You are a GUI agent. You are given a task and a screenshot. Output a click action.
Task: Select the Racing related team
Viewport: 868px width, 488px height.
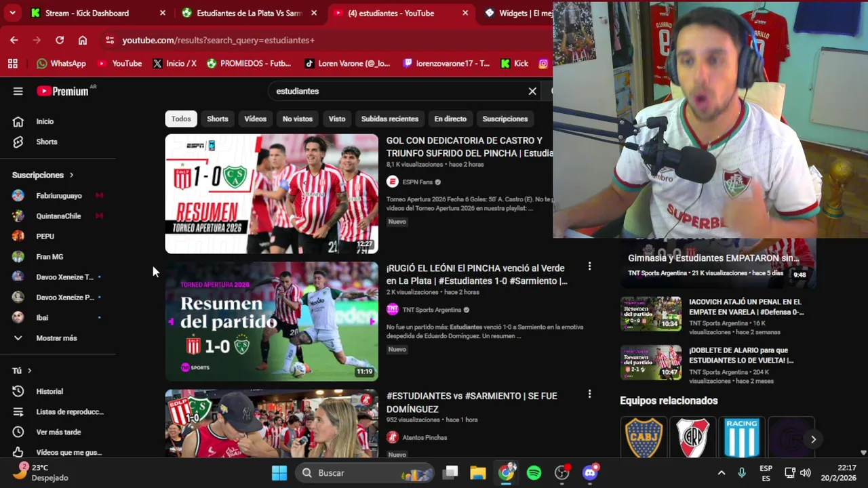(x=742, y=439)
